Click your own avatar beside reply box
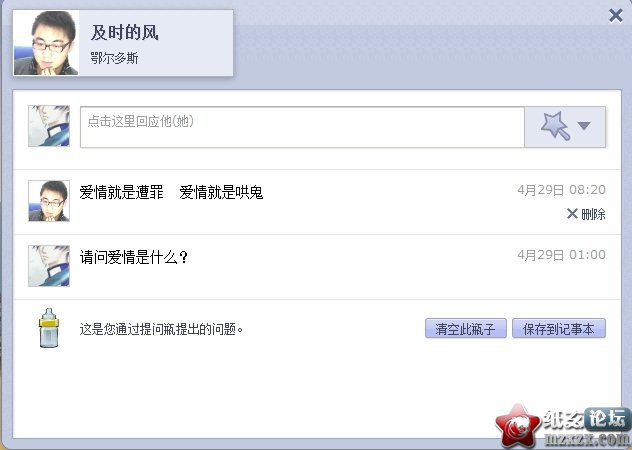 [49, 126]
